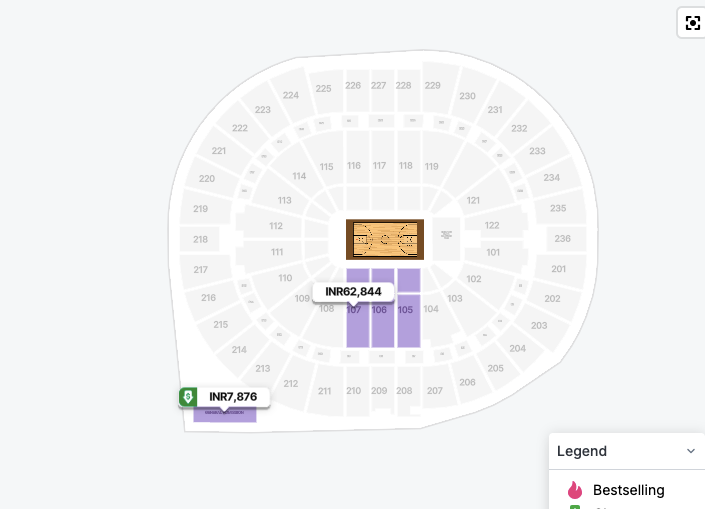Collapse the Legend panel chevron

tap(691, 451)
